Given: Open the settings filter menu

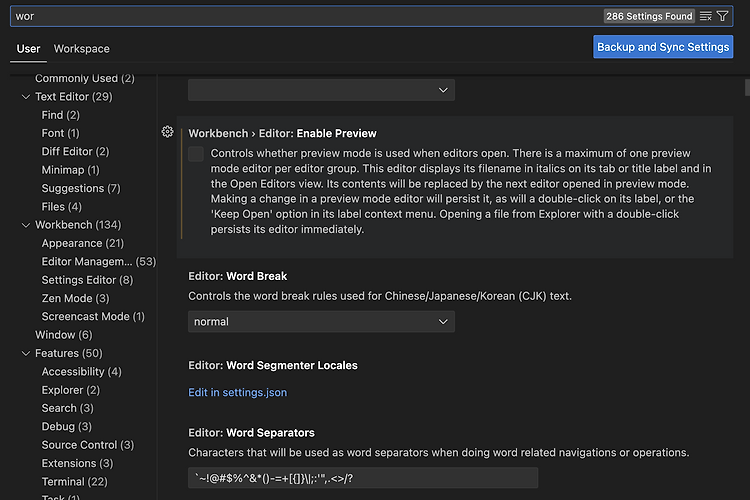Looking at the screenshot, I should click(722, 16).
